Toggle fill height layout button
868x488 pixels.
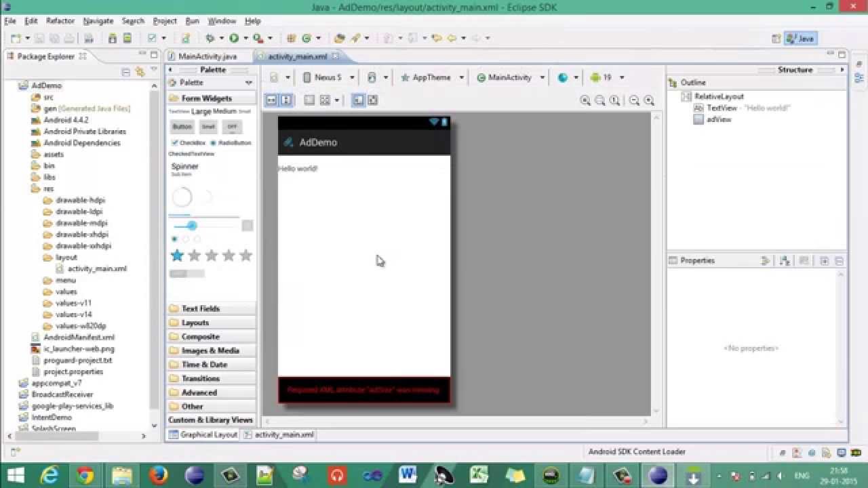285,100
